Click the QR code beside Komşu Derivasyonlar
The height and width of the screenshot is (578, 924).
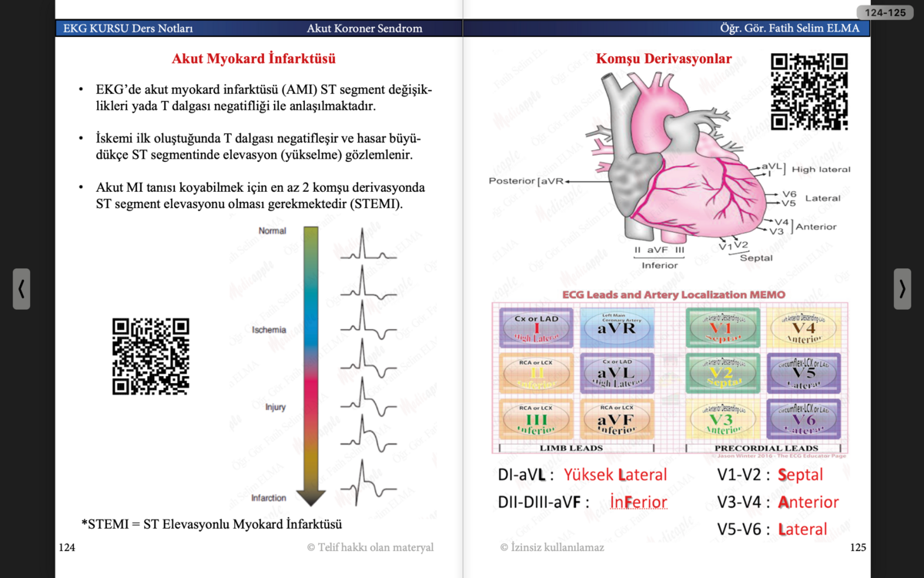coord(809,91)
